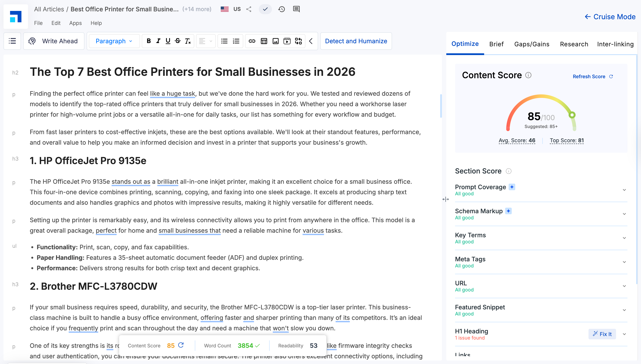This screenshot has height=364, width=641.
Task: Fix the H1 Heading issue
Action: pyautogui.click(x=602, y=334)
